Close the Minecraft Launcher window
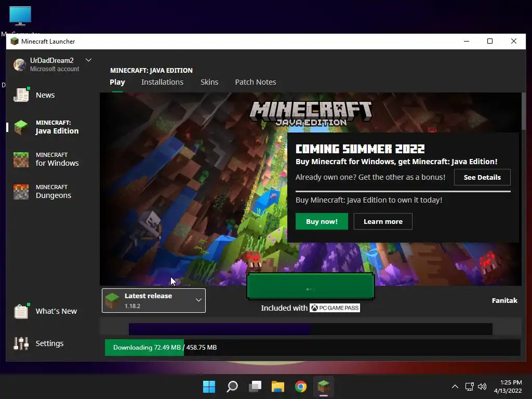This screenshot has height=399, width=532. click(x=514, y=42)
